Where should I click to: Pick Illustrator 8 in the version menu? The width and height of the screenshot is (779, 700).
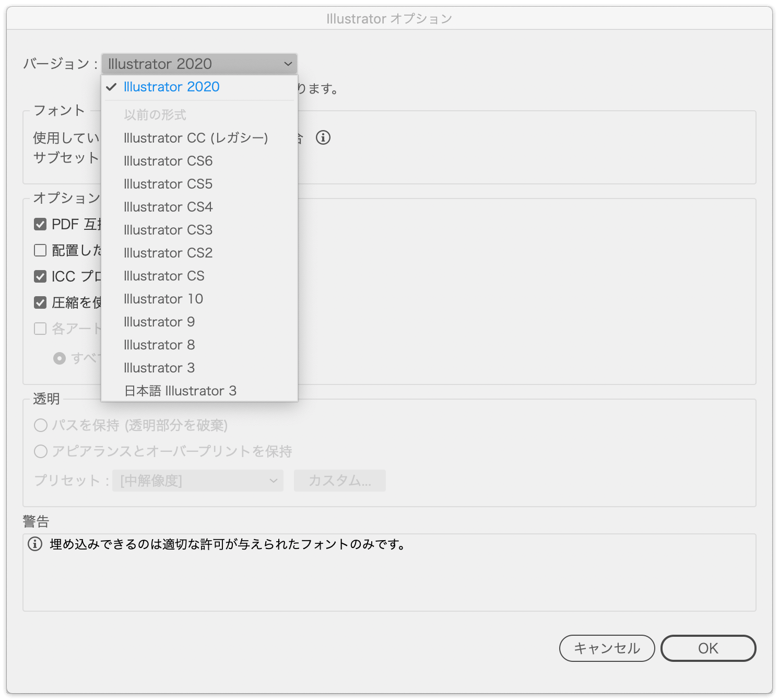[199, 345]
